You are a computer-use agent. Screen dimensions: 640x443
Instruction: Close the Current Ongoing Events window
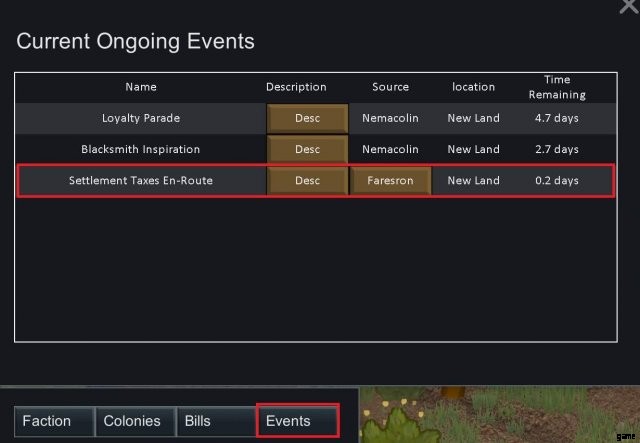pyautogui.click(x=627, y=6)
